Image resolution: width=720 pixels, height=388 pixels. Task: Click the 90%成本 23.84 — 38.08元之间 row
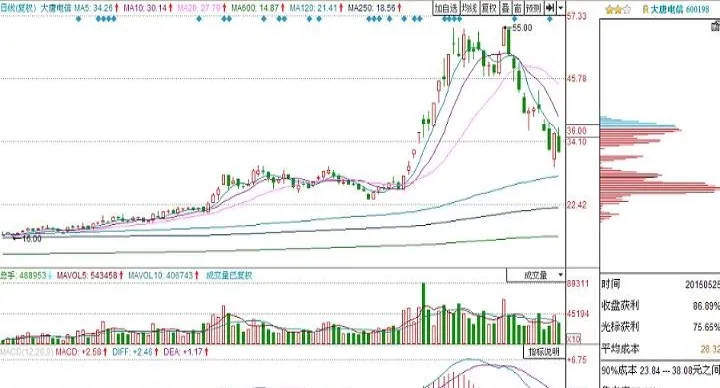(x=660, y=370)
